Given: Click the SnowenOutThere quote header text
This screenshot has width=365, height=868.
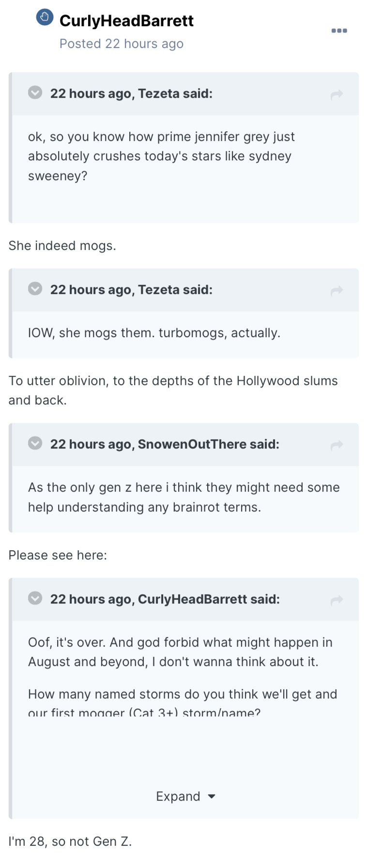Looking at the screenshot, I should pos(165,444).
